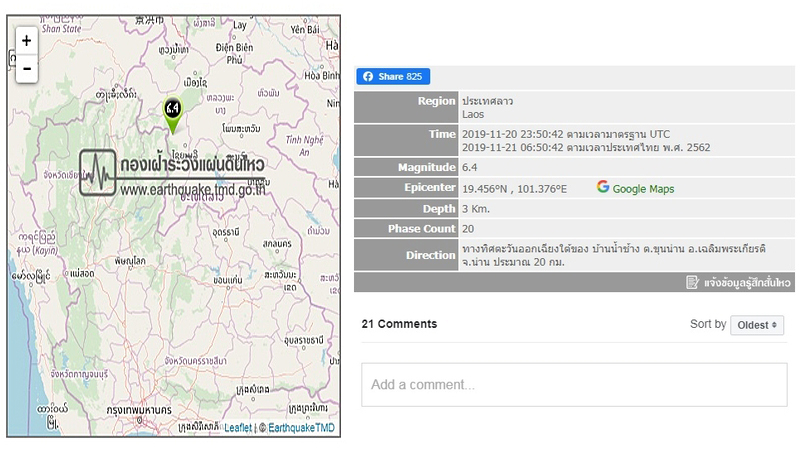Viewport: 800px width, 450px height.
Task: Zoom in on the earthquake map
Action: (26, 41)
